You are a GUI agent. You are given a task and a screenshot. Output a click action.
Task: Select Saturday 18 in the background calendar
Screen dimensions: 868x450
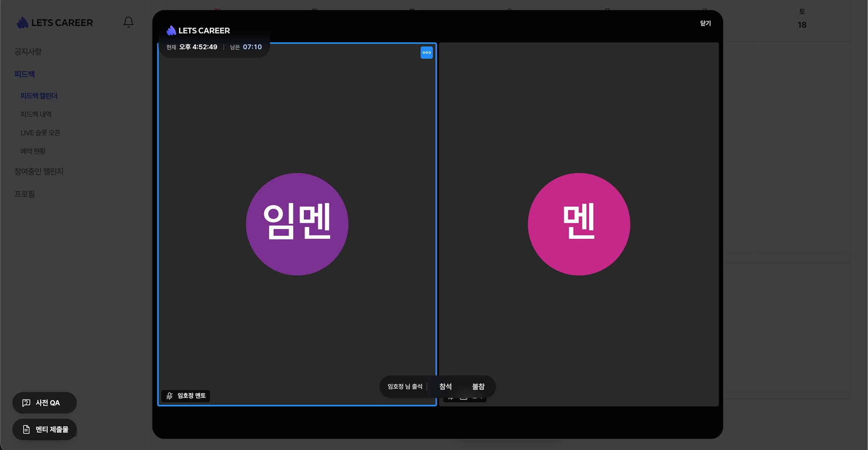(802, 25)
